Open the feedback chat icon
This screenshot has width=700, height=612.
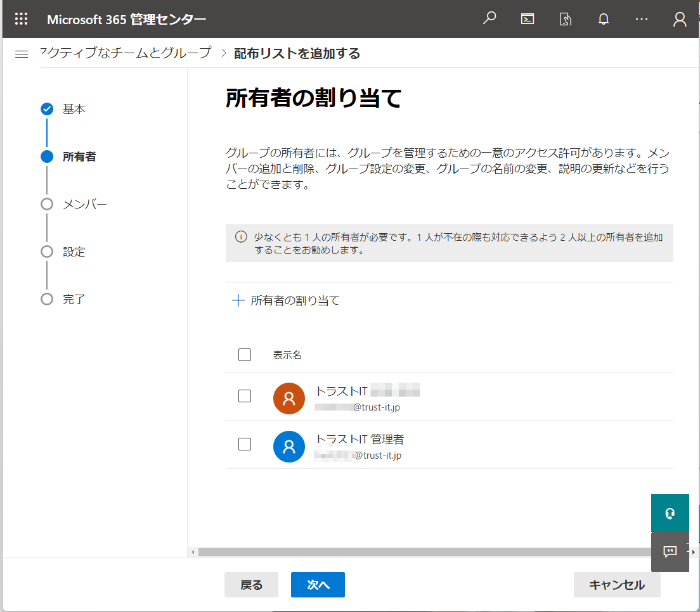670,552
